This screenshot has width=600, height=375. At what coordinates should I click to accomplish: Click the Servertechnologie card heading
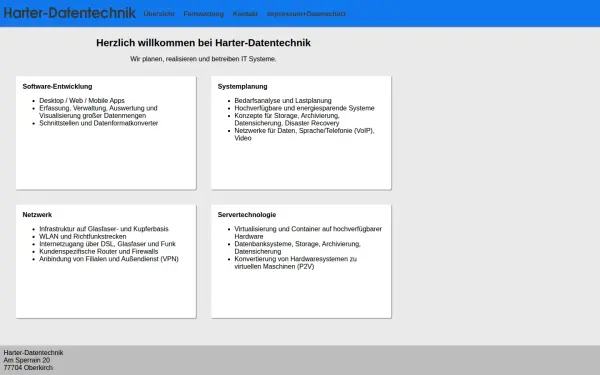point(247,215)
